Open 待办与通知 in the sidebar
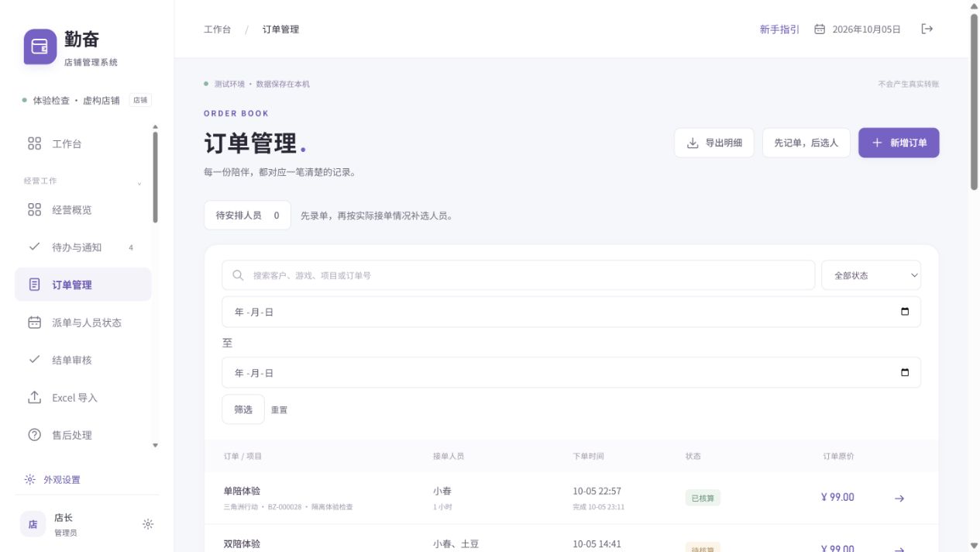This screenshot has width=980, height=552. (83, 247)
